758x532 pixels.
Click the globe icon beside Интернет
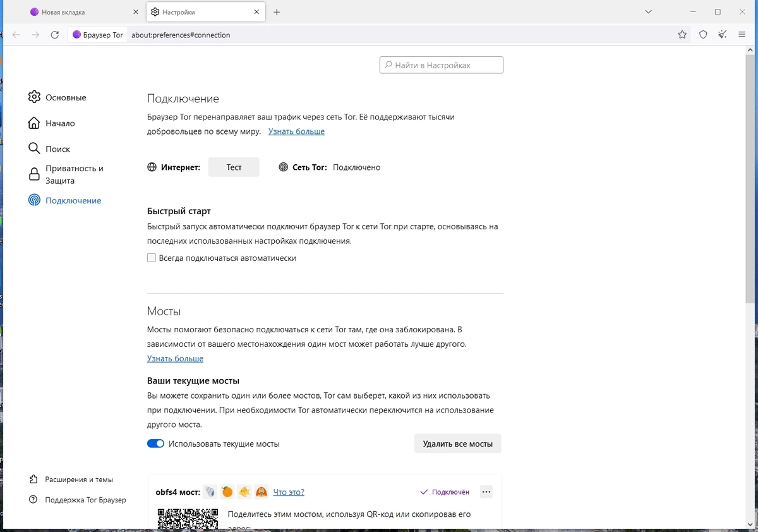152,167
